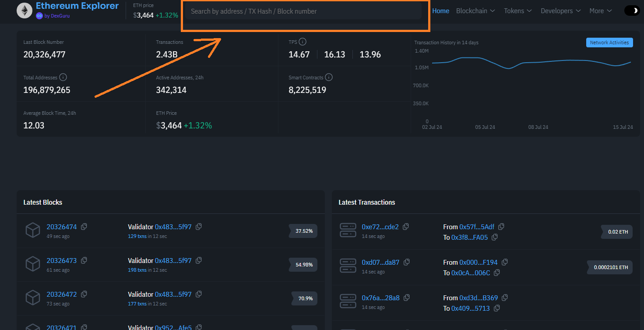Copy block number 20326472
The image size is (644, 330).
point(84,294)
